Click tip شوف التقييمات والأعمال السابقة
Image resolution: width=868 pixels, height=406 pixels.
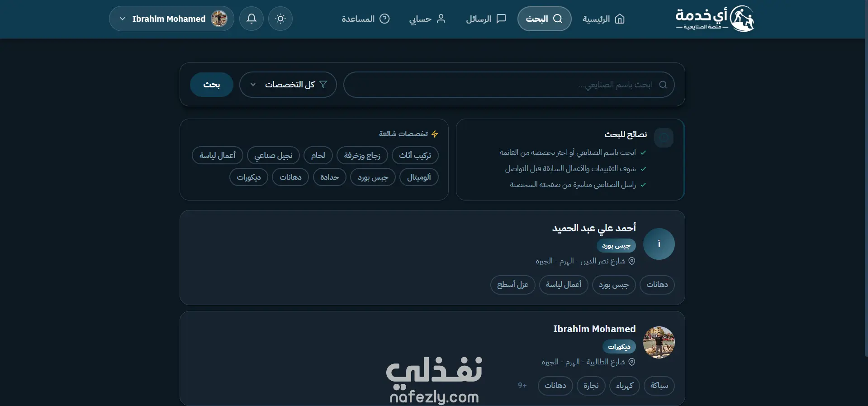[x=570, y=169]
